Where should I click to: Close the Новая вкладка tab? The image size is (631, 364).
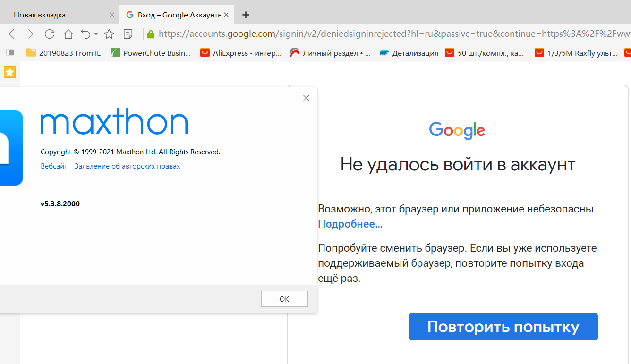112,15
